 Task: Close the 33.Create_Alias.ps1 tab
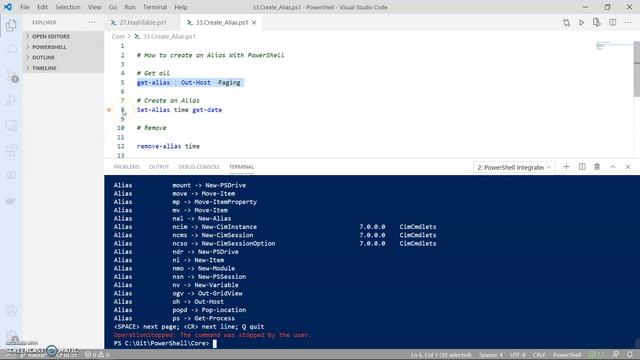coord(254,22)
